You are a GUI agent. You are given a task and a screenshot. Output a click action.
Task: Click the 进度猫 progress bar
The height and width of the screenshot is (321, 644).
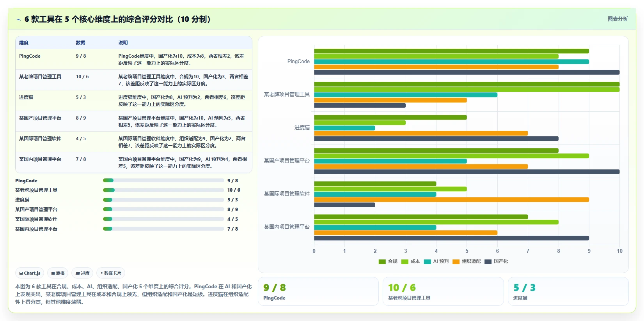[163, 200]
